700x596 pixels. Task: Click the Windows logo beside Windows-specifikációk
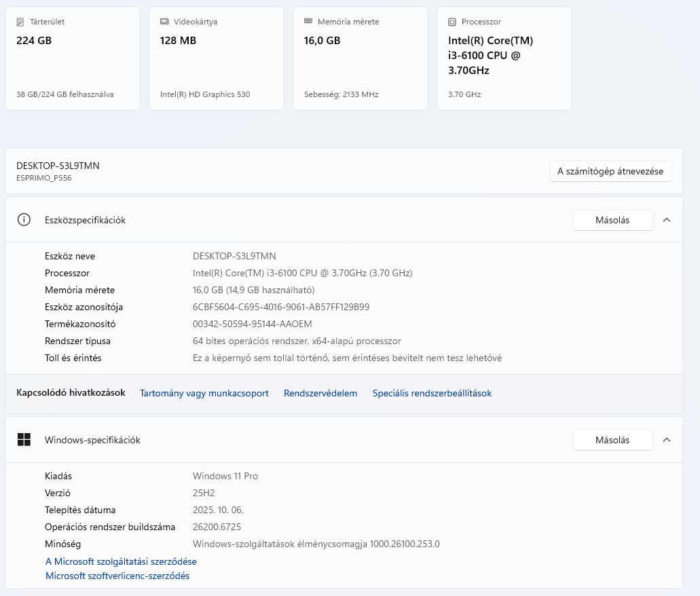(x=24, y=440)
